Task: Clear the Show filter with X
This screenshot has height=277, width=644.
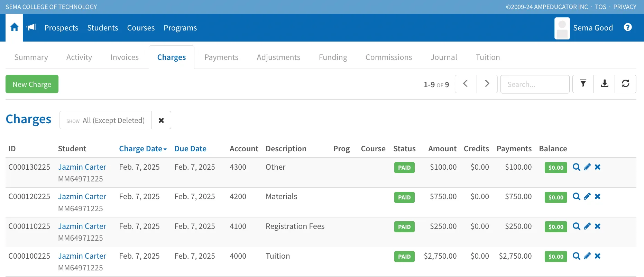Action: coord(161,120)
